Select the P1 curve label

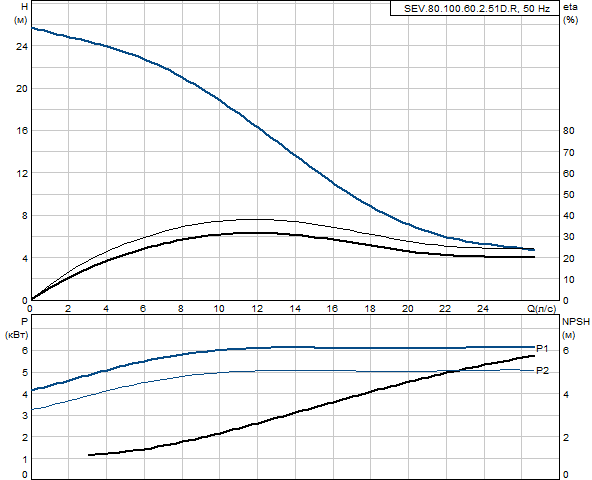tap(542, 349)
